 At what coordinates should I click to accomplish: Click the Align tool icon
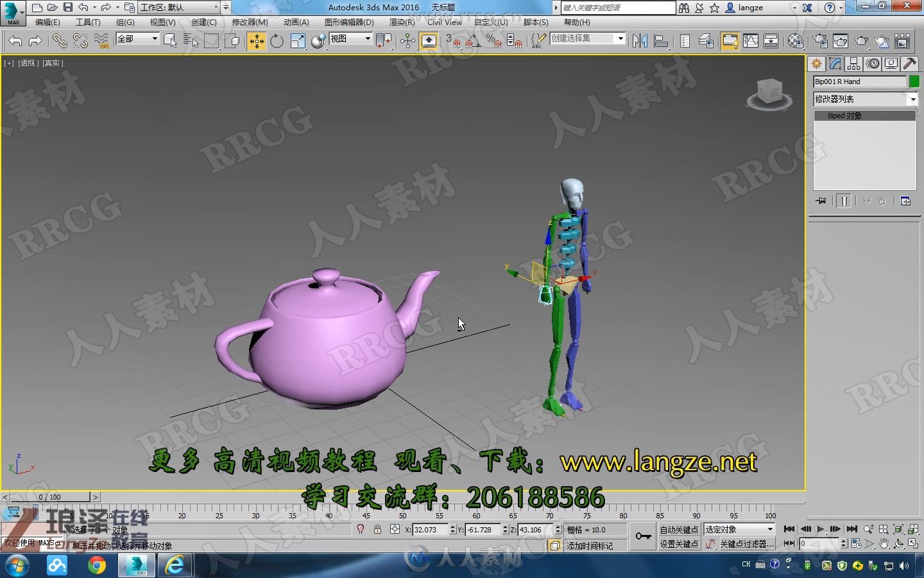(660, 41)
